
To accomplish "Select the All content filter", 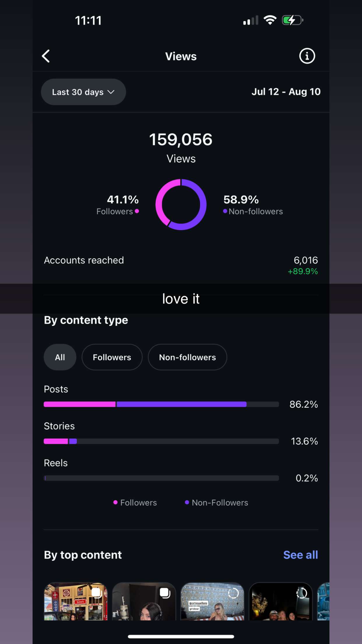I will click(60, 357).
